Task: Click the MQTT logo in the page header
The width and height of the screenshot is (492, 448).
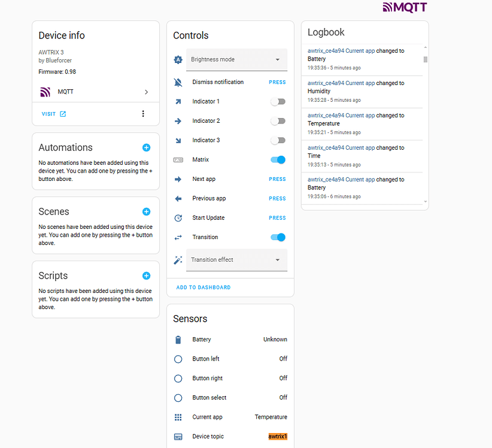Action: click(x=404, y=8)
